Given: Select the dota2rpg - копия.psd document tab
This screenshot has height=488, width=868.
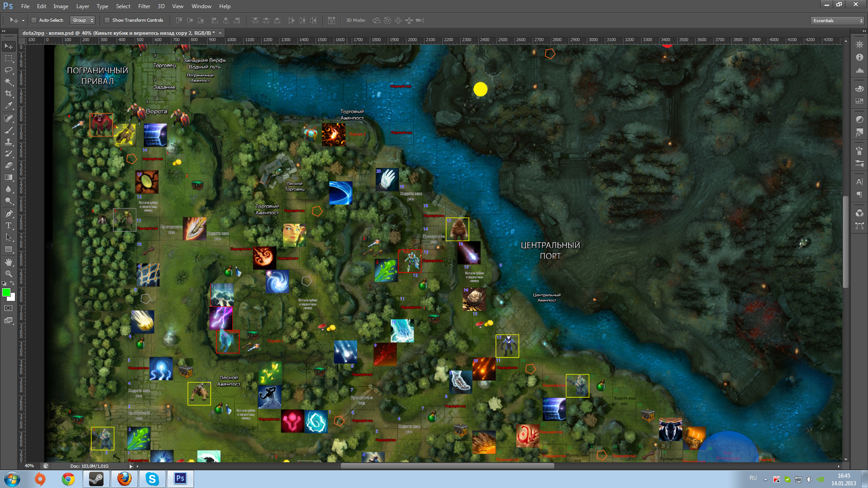Looking at the screenshot, I should (x=118, y=33).
